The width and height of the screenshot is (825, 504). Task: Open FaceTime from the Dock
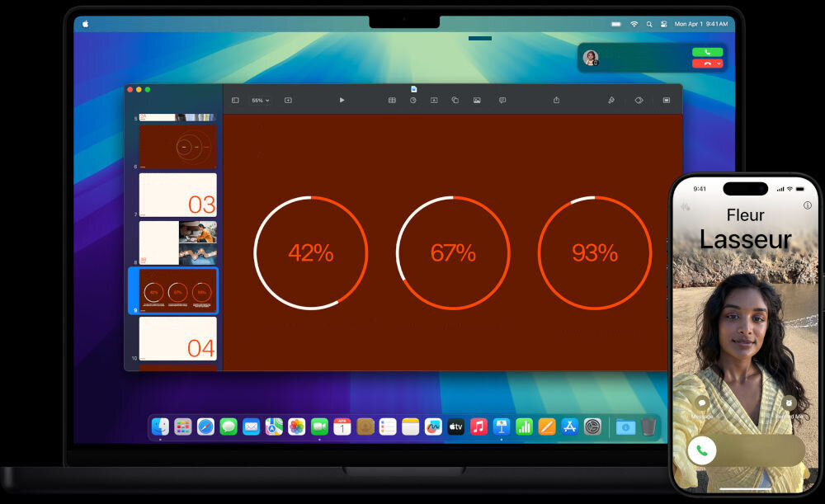point(319,426)
